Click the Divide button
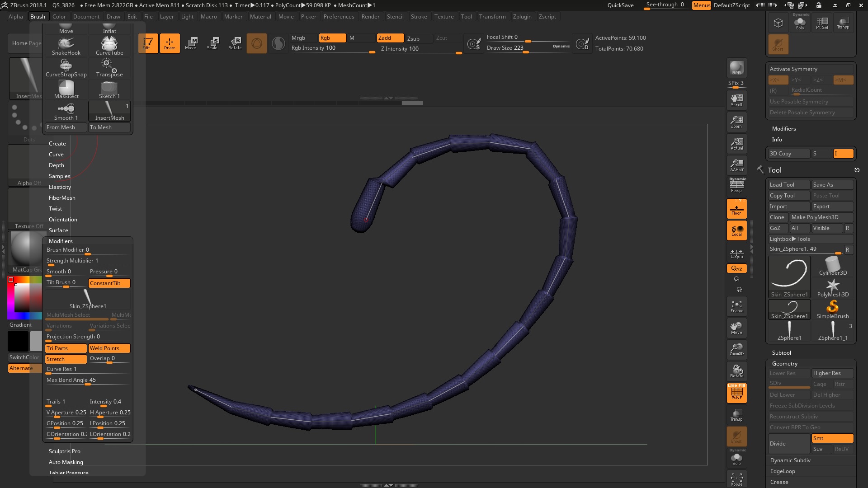The height and width of the screenshot is (488, 868). [x=789, y=444]
